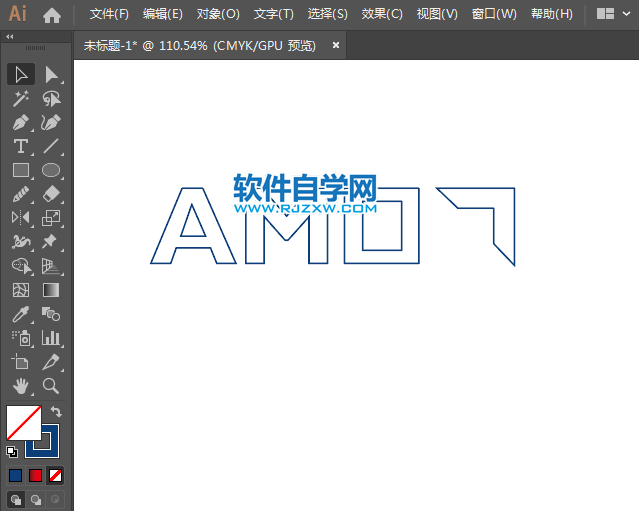Select the Hand tool
This screenshot has height=511, width=639.
21,386
